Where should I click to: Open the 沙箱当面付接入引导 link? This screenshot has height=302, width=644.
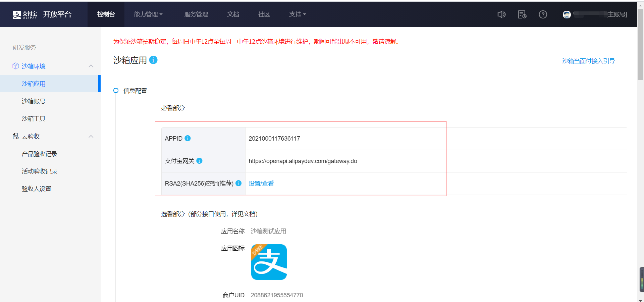(588, 61)
